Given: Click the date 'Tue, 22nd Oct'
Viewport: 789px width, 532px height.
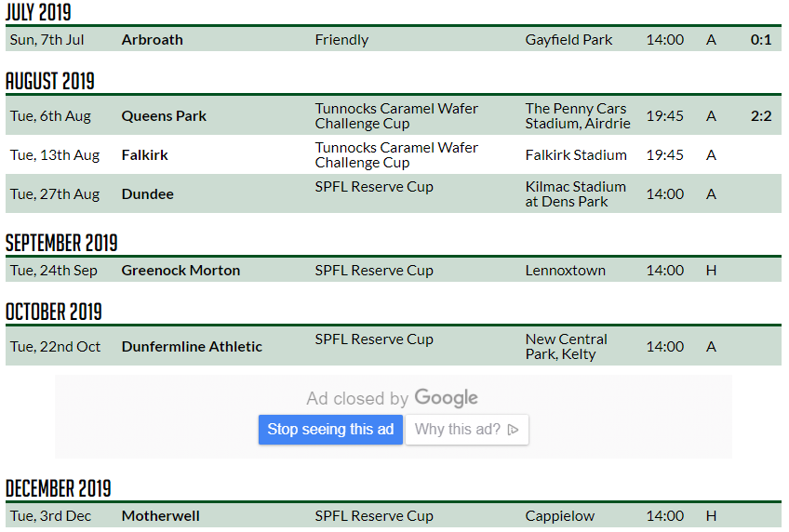Looking at the screenshot, I should tap(55, 347).
